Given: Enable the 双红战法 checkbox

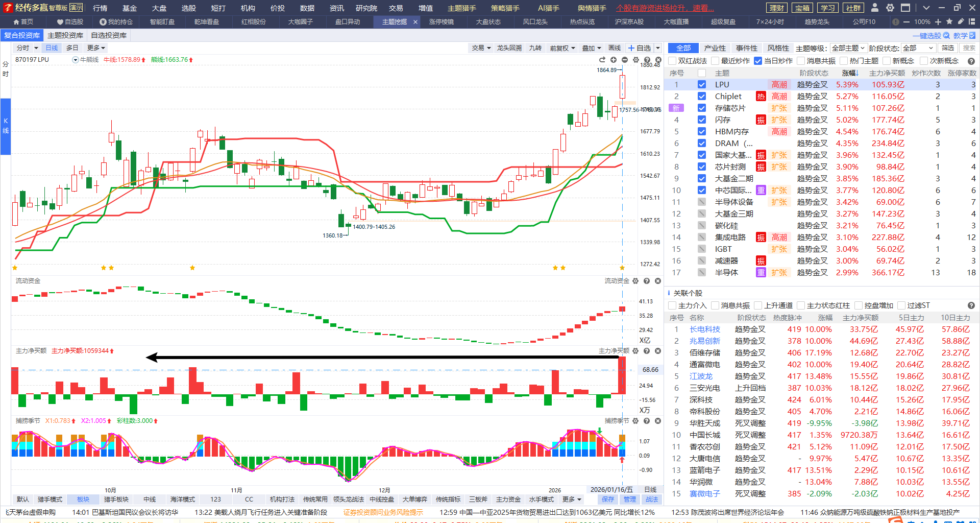Looking at the screenshot, I should tap(672, 61).
